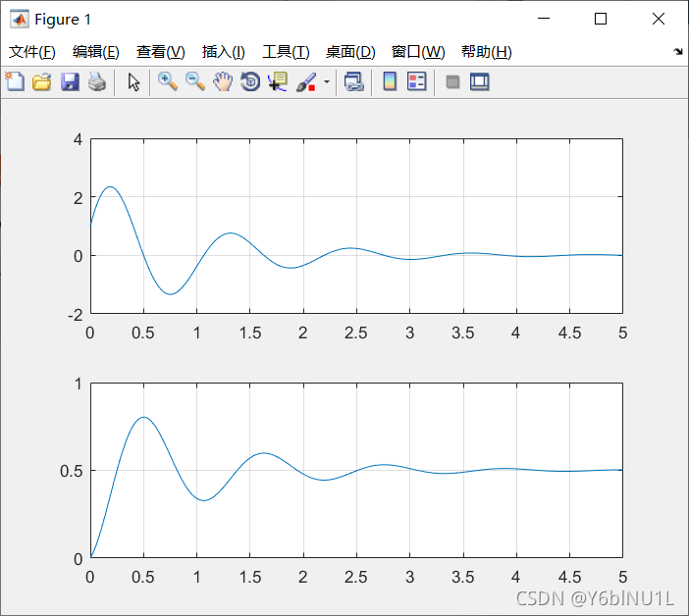689x616 pixels.
Task: Maximize the Figure 1 window
Action: [601, 19]
